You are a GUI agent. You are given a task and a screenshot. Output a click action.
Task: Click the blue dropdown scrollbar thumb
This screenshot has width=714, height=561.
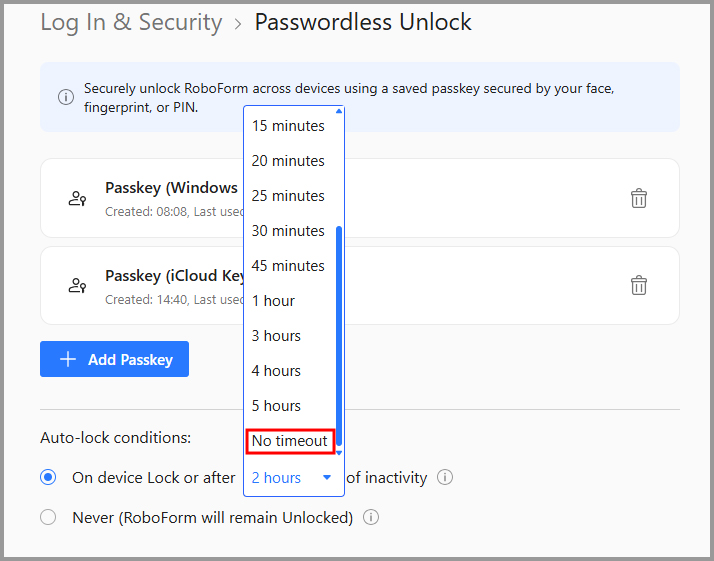tap(338, 336)
